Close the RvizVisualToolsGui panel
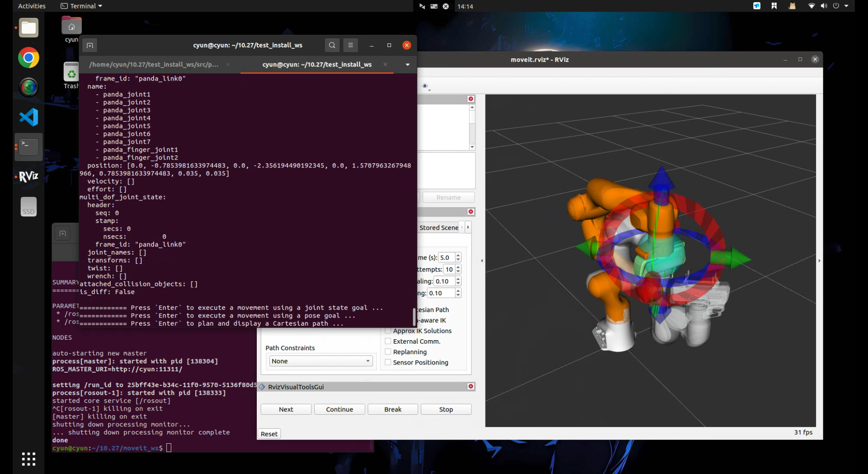Viewport: 868px width, 474px height. pos(471,386)
